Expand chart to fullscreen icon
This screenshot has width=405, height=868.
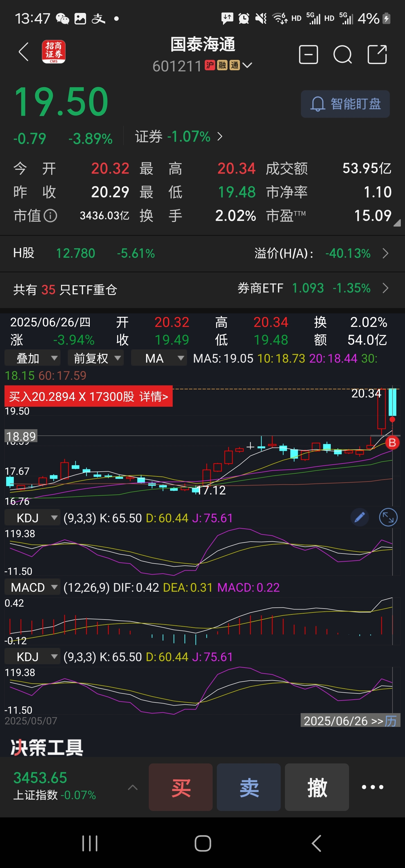point(388,517)
